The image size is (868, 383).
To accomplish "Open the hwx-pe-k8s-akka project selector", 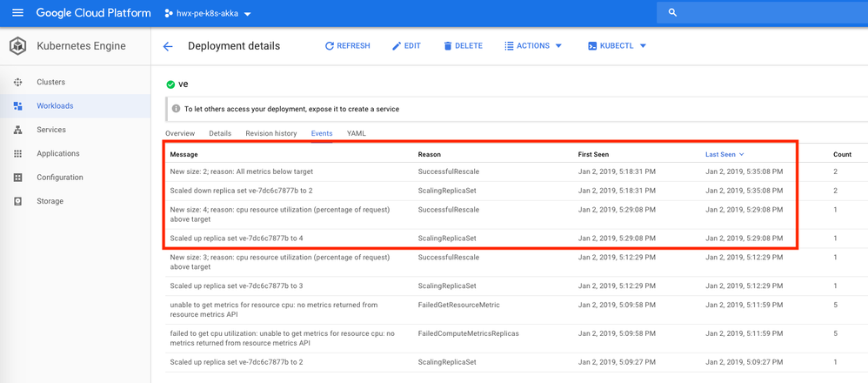I will (208, 14).
